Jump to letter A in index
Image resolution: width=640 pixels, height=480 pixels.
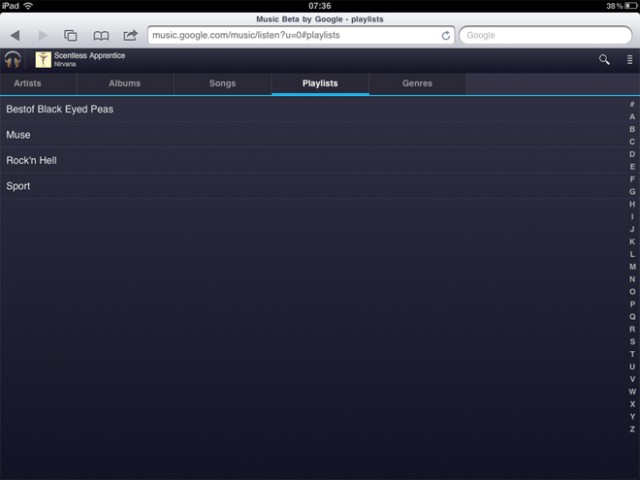(632, 117)
